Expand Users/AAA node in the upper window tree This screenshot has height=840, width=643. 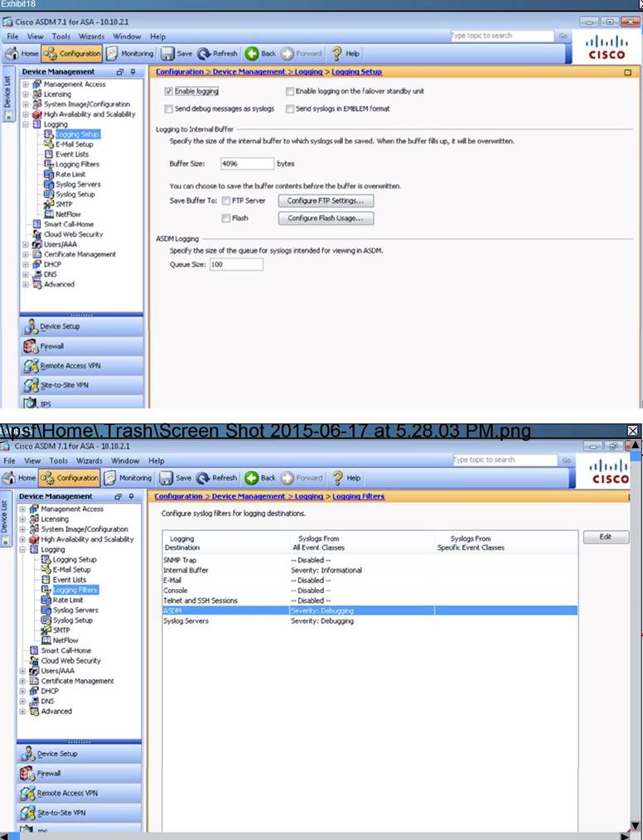26,244
